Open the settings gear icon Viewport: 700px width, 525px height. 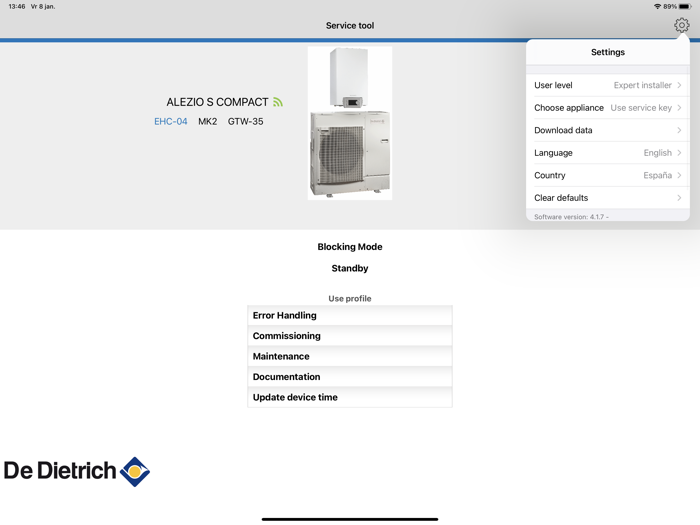(x=681, y=25)
